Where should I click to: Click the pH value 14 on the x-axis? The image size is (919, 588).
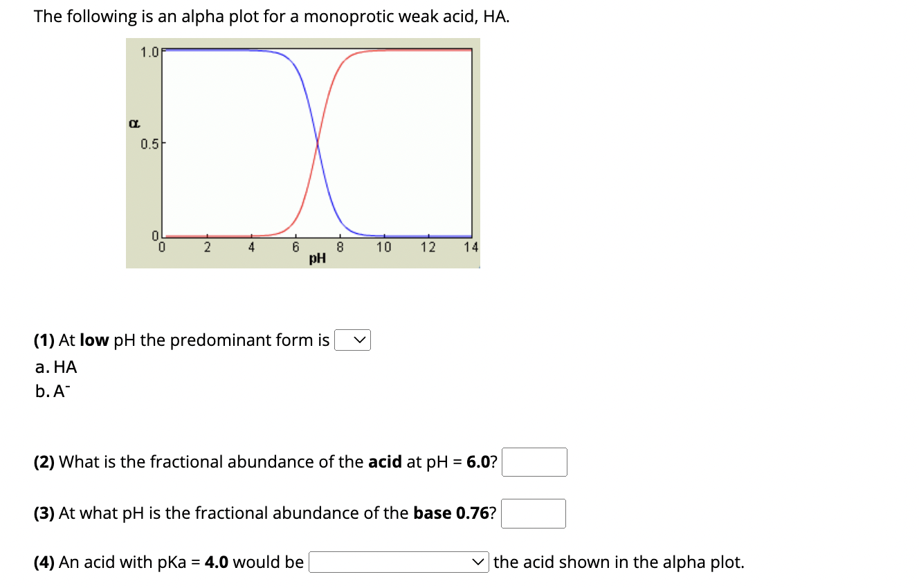click(x=471, y=246)
